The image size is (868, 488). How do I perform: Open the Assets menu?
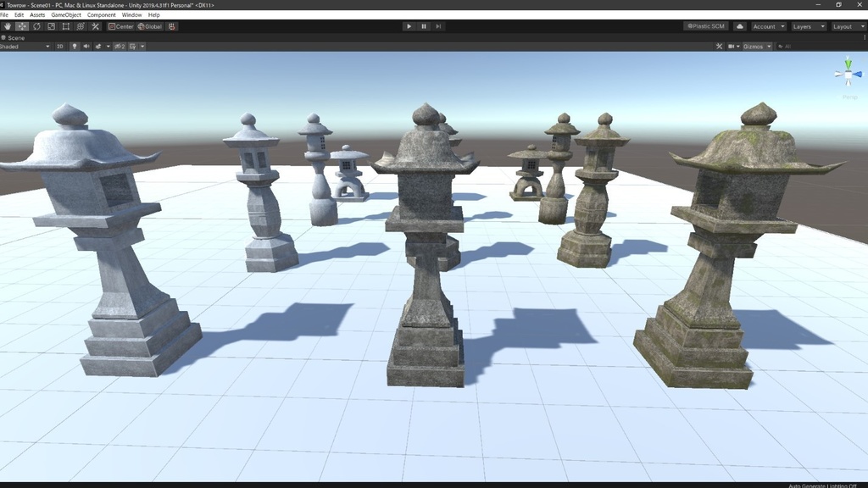pyautogui.click(x=37, y=15)
